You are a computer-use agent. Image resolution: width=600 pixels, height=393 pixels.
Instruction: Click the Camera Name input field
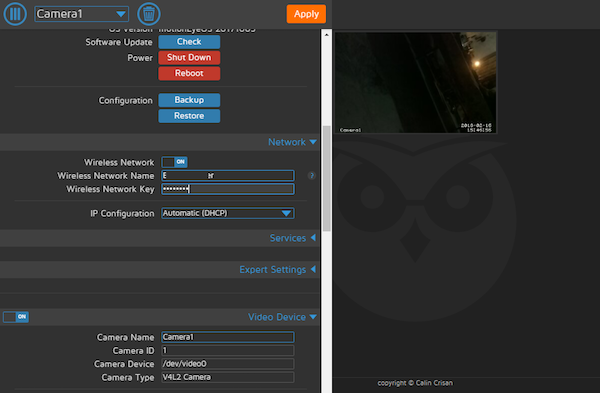[x=228, y=337]
